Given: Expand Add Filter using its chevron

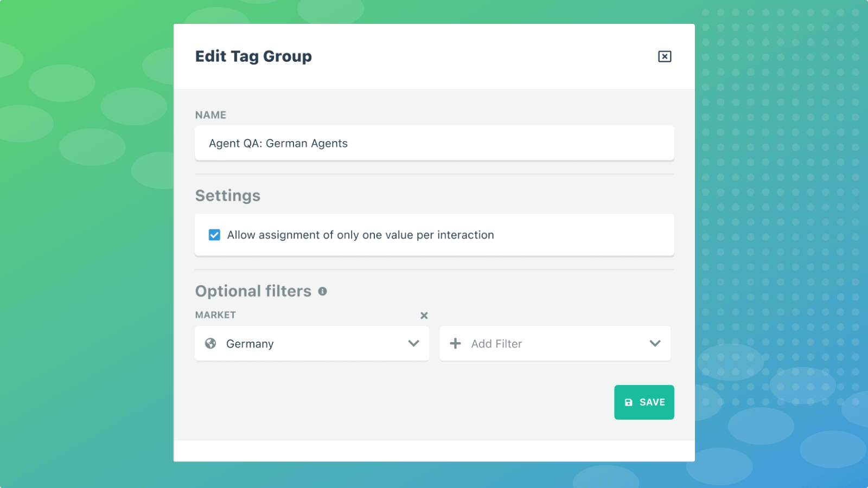Looking at the screenshot, I should click(656, 343).
